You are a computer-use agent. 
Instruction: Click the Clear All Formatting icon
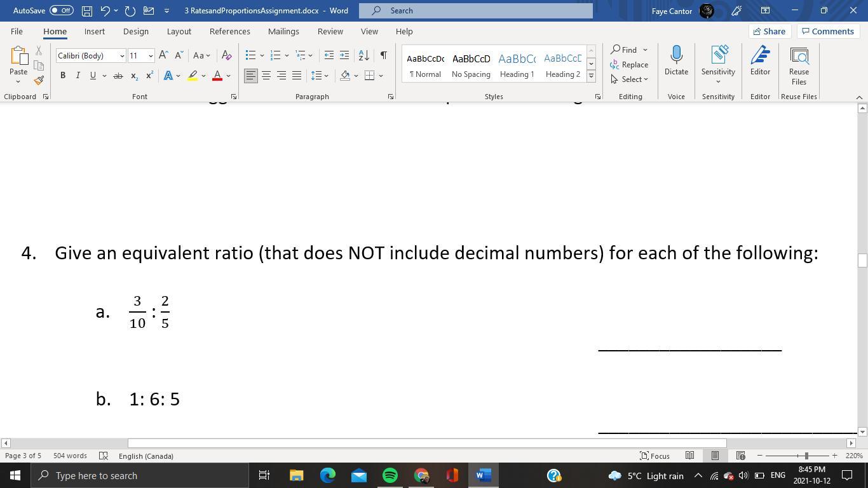(x=226, y=56)
